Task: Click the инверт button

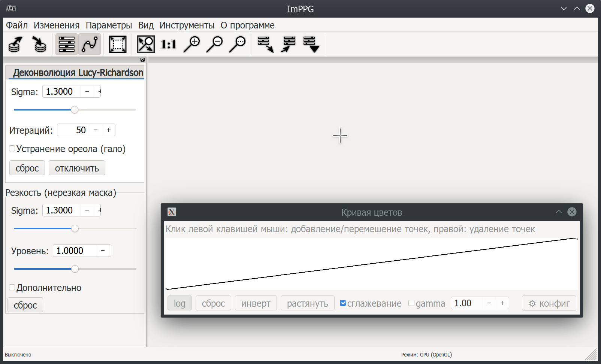Action: (x=256, y=303)
